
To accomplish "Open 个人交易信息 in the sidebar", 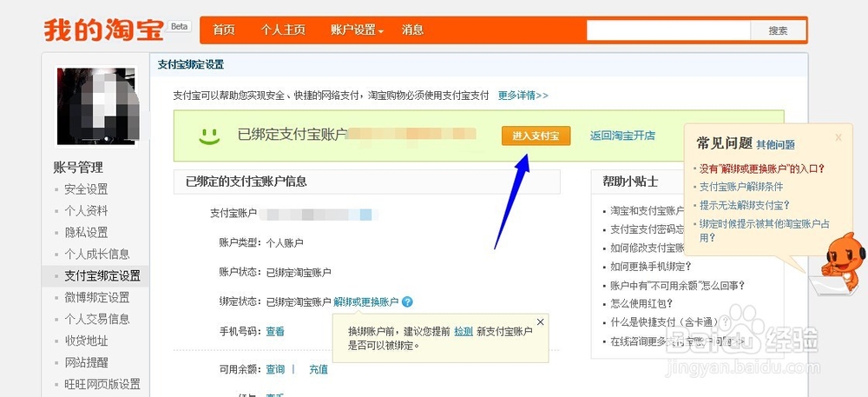I will point(97,319).
